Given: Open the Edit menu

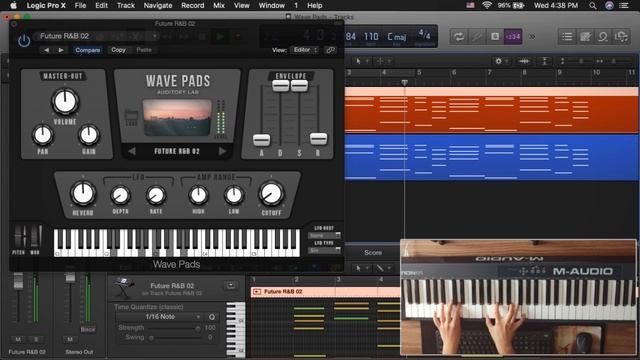Looking at the screenshot, I should pos(101,5).
